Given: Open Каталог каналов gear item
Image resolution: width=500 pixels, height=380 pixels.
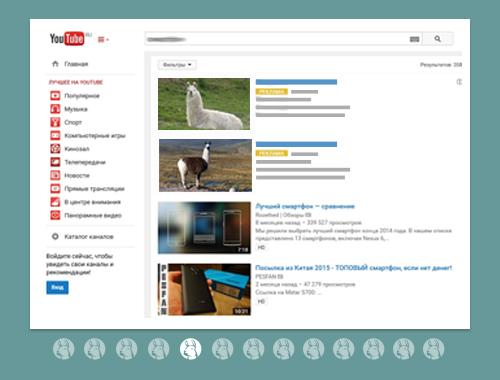Looking at the screenshot, I should (82, 237).
